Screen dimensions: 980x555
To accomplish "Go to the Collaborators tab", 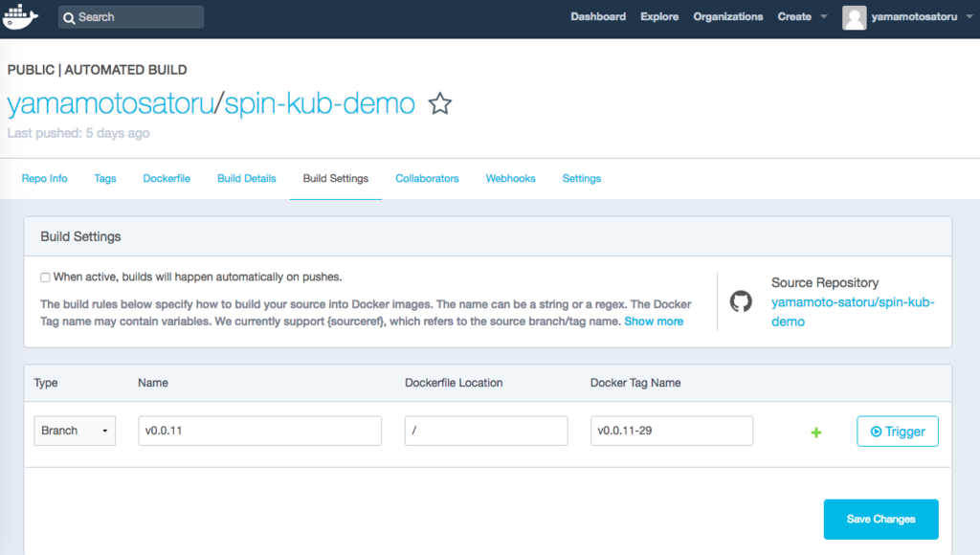I will [x=427, y=178].
